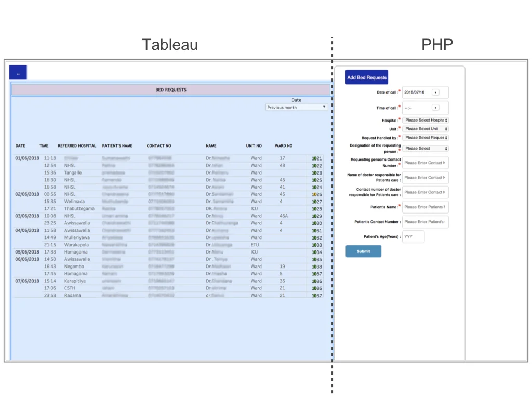
Task: Click the ward number 48 cell
Action: click(x=282, y=165)
